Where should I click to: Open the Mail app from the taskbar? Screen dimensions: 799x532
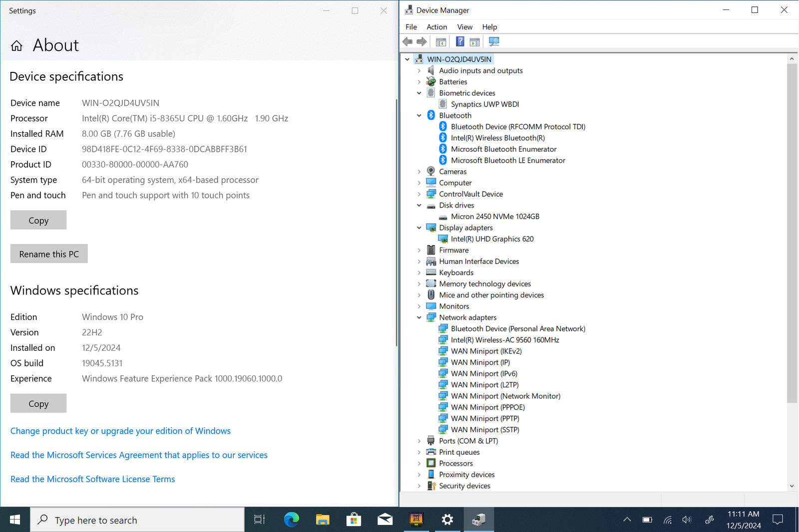(385, 520)
